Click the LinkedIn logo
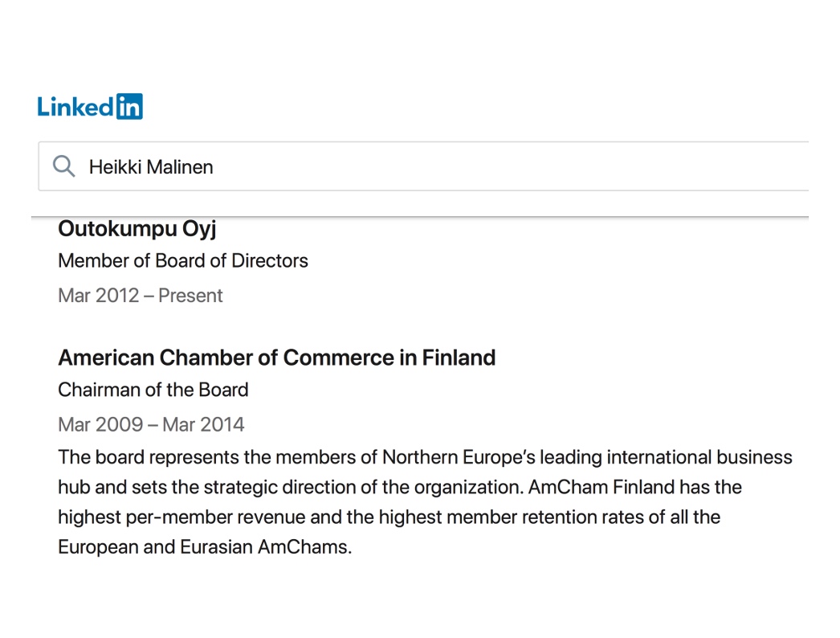This screenshot has width=840, height=638. click(x=90, y=106)
